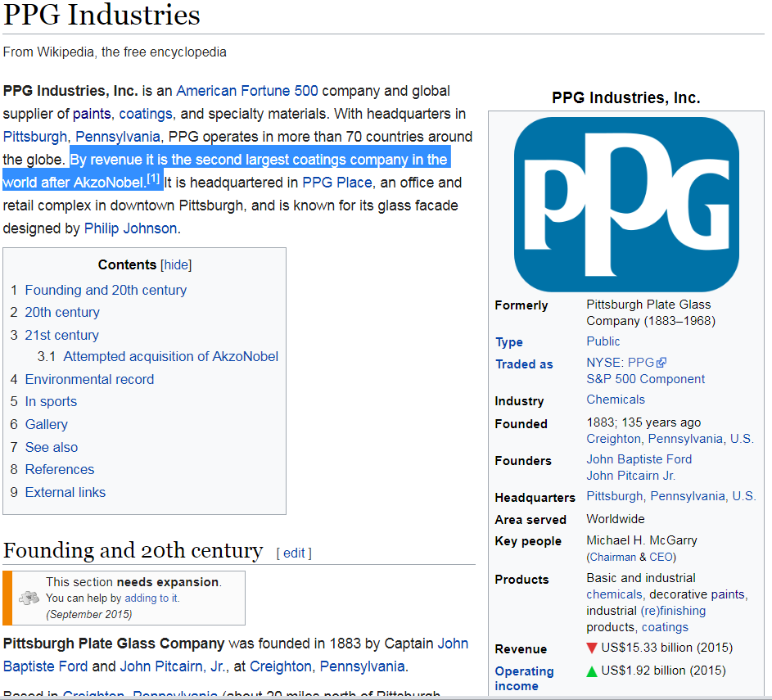Screen dimensions: 772x700
Task: Open the Operating income label link
Action: coord(524,679)
